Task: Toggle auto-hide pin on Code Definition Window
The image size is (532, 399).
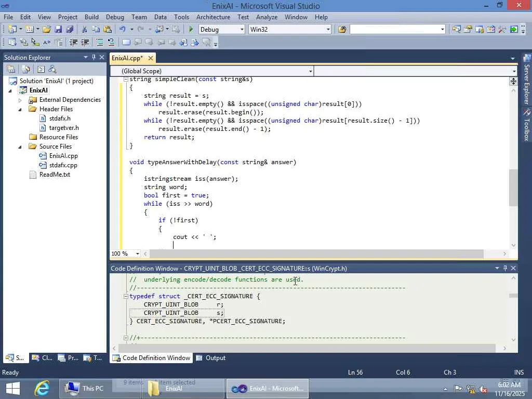Action: [x=505, y=269]
